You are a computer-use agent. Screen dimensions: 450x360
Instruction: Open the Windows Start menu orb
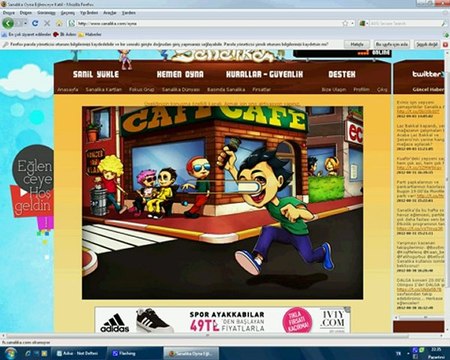(10, 353)
